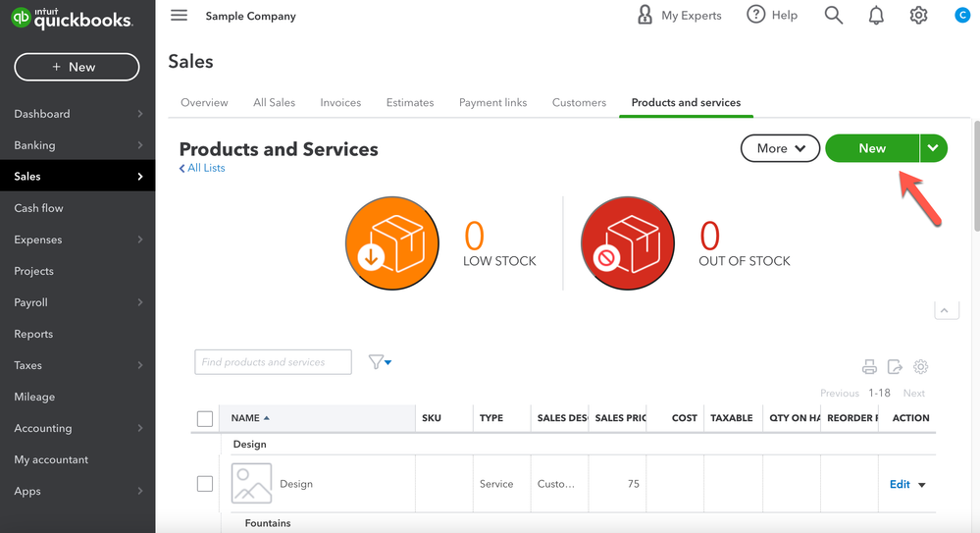Expand the green New button dropdown arrow
980x533 pixels.
[x=933, y=148]
